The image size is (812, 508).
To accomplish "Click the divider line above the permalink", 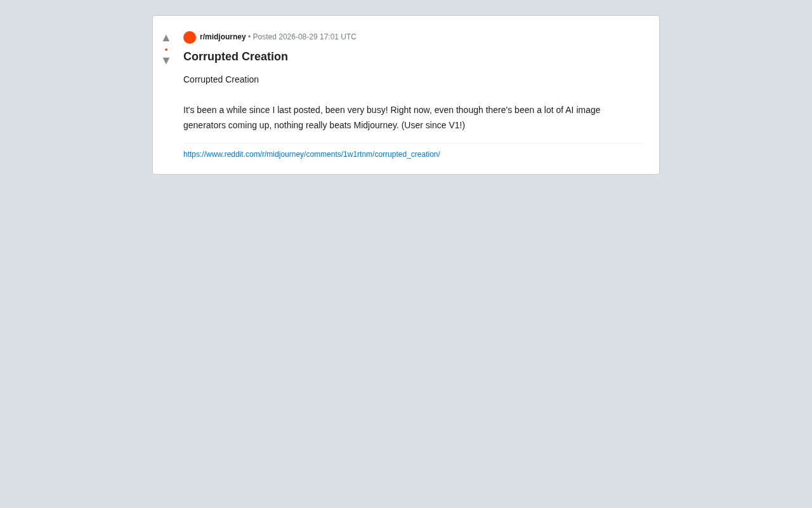I will click(x=414, y=144).
